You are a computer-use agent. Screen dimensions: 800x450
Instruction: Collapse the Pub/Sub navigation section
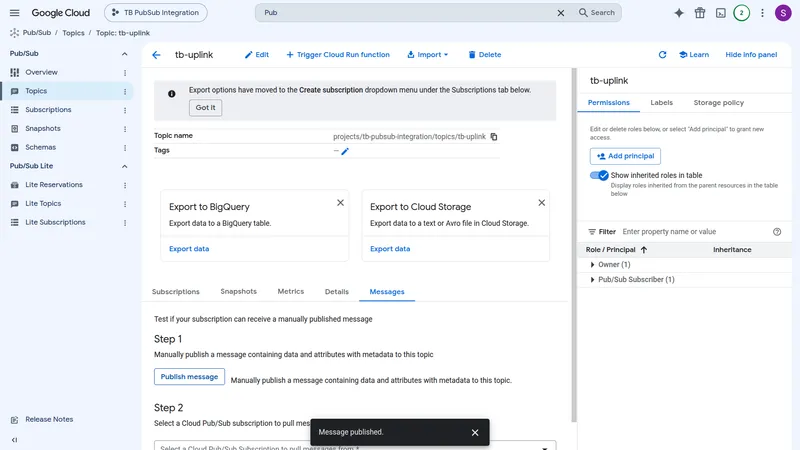[x=124, y=54]
